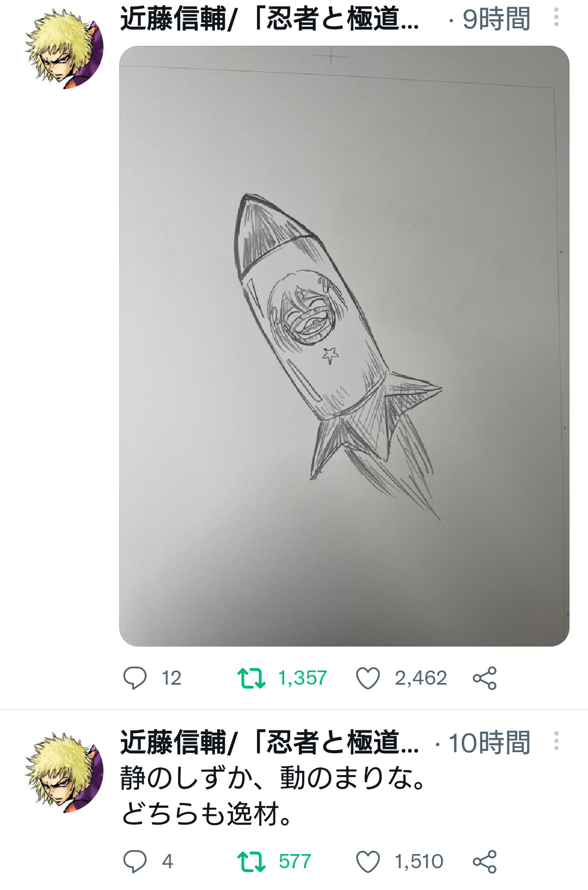Screen dimensions: 588x890
Task: Open more options for the 10時間 tweet
Action: click(x=556, y=741)
